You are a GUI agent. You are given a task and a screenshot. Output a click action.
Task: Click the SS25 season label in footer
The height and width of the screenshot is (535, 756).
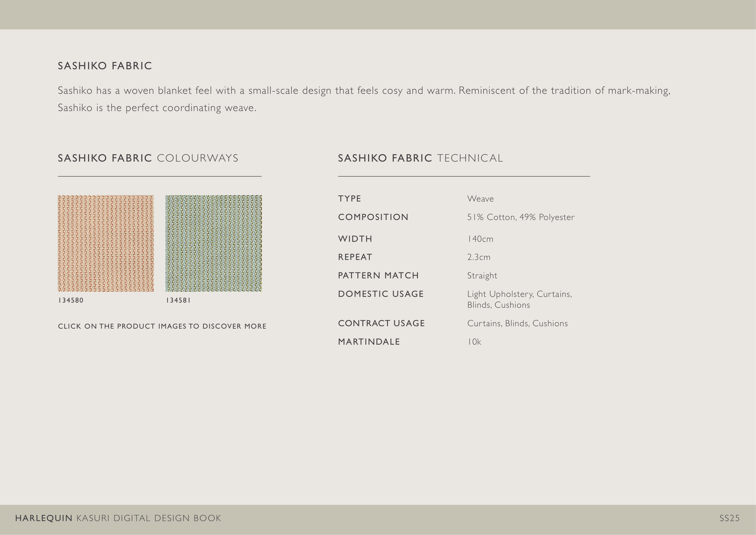pos(729,518)
